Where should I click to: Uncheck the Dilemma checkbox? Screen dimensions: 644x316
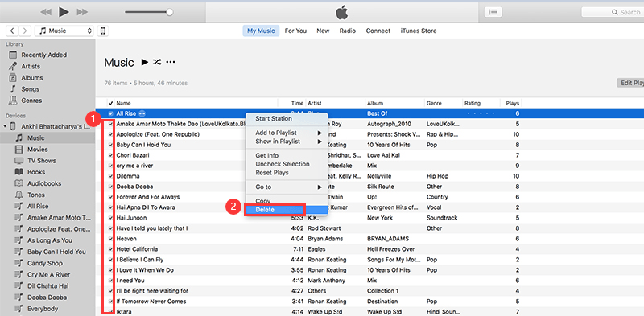(110, 176)
